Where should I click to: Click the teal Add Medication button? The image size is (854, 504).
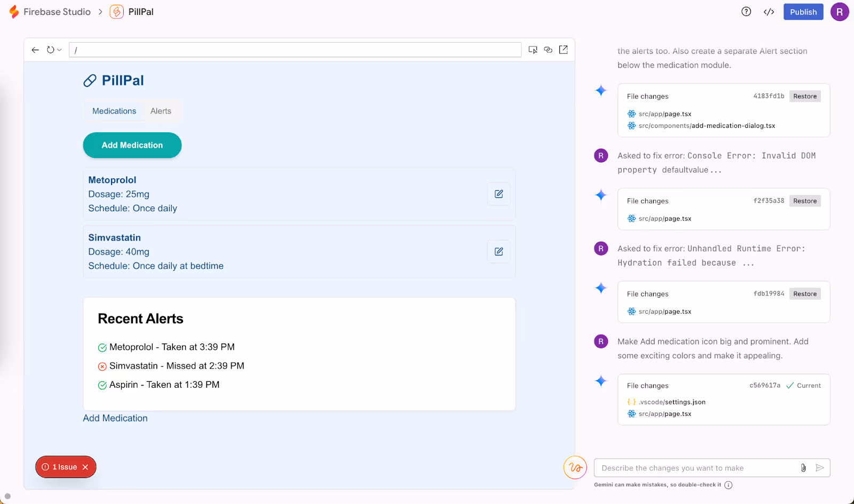(132, 145)
